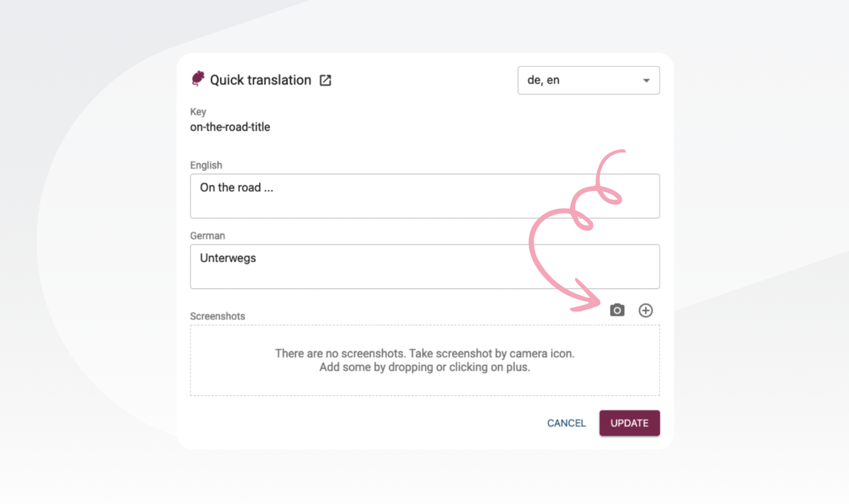Select the circled plus beside Screenshots
The width and height of the screenshot is (849, 504).
(646, 310)
